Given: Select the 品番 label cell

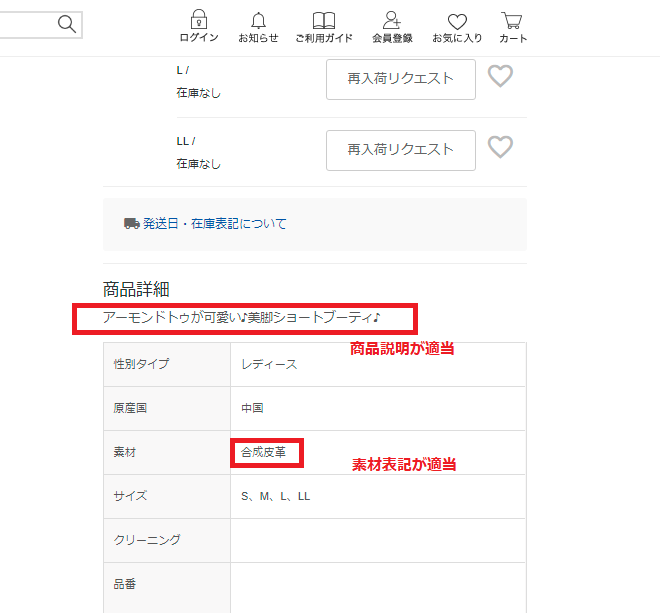Looking at the screenshot, I should tap(167, 588).
